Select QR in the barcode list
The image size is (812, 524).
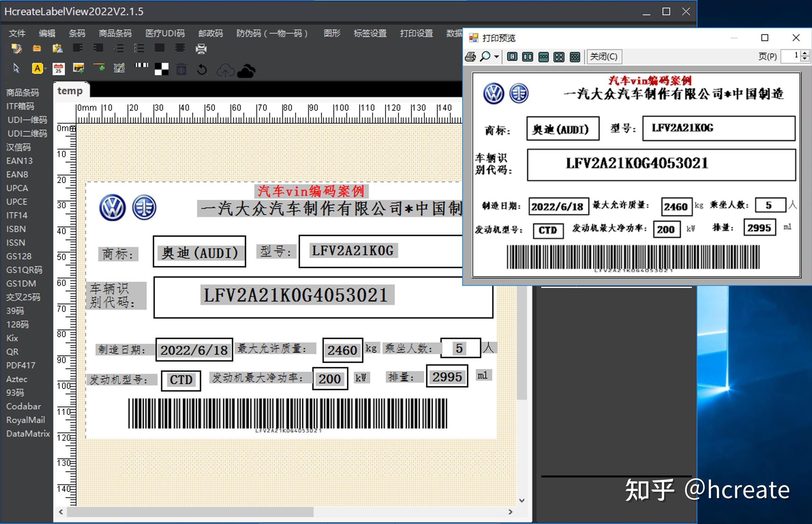click(x=12, y=352)
